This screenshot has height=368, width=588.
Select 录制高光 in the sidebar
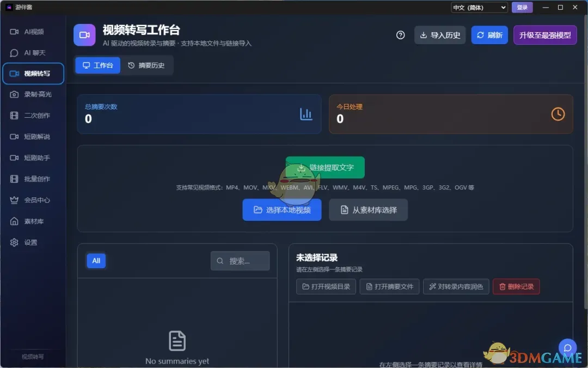33,94
